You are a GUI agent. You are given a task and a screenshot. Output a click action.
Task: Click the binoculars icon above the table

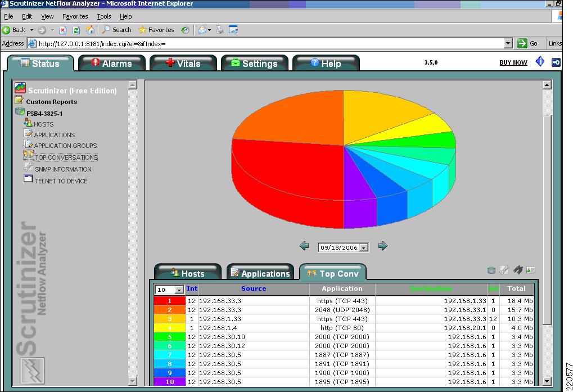pyautogui.click(x=518, y=270)
